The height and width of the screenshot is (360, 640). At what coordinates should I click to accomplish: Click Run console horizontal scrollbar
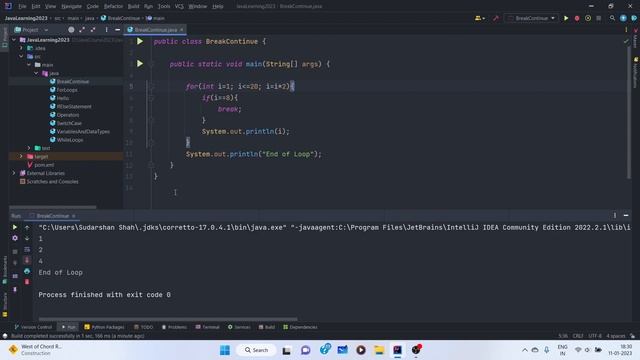coord(168,319)
